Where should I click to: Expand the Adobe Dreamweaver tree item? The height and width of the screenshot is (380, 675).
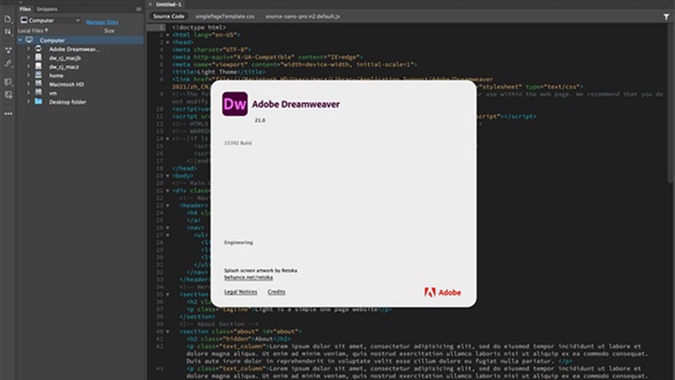coord(28,49)
